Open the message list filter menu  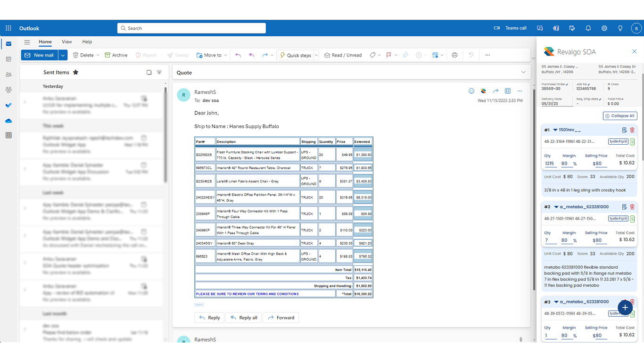tap(159, 73)
